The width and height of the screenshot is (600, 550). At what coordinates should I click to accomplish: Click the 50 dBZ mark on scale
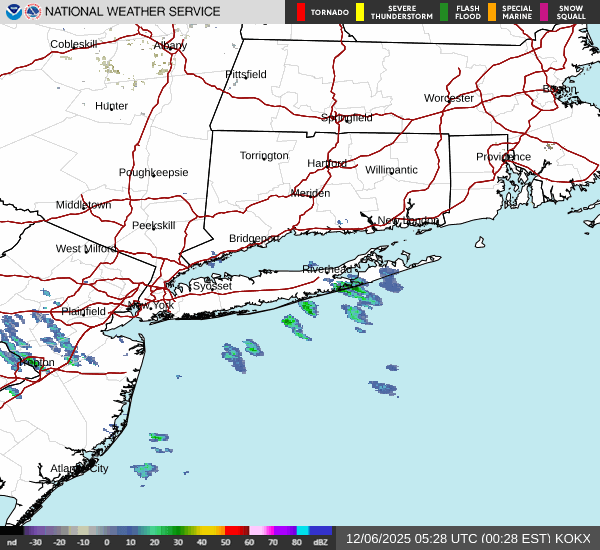click(225, 543)
